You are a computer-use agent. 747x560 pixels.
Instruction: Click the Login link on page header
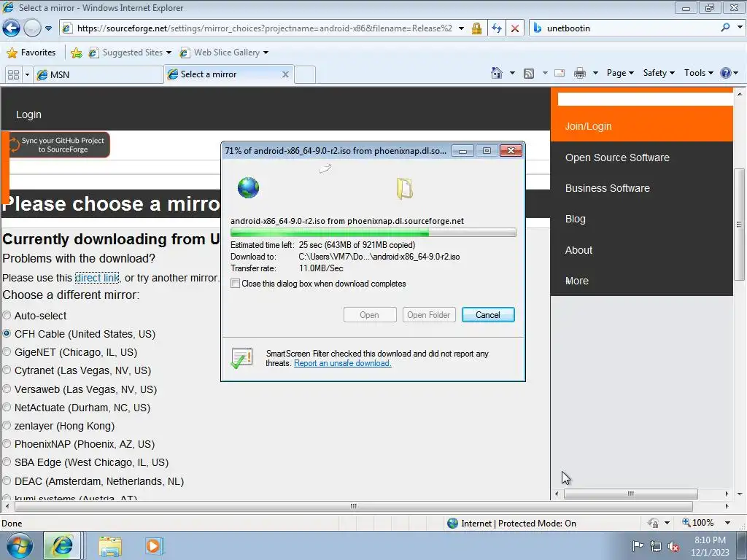click(x=28, y=114)
